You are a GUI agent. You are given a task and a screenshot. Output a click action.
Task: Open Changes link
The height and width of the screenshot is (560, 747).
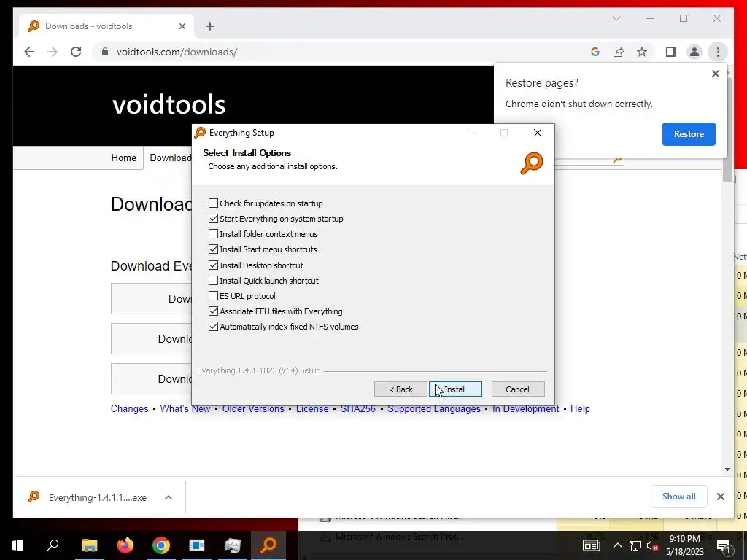coord(130,408)
